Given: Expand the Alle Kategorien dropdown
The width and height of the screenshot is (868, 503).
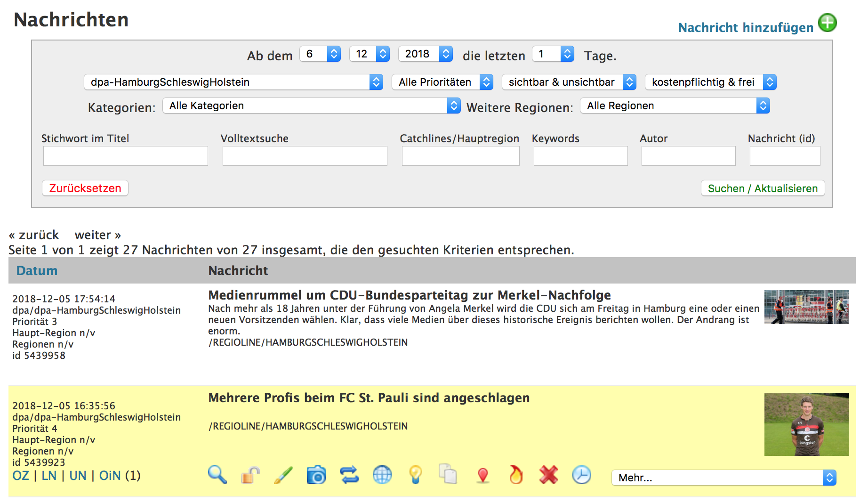Looking at the screenshot, I should pyautogui.click(x=311, y=105).
